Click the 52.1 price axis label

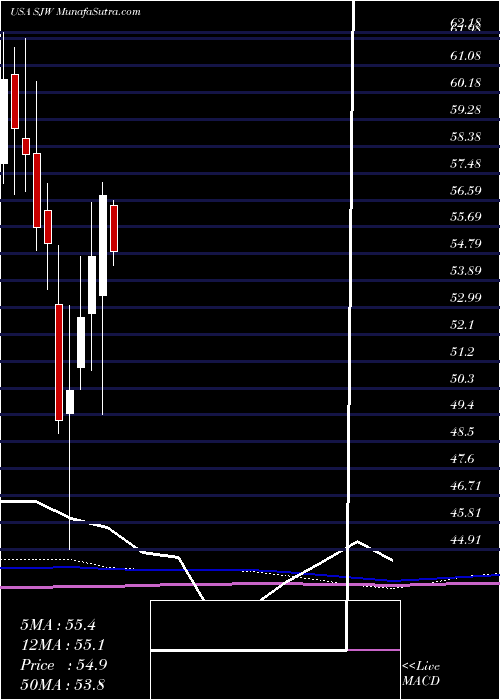click(x=461, y=325)
